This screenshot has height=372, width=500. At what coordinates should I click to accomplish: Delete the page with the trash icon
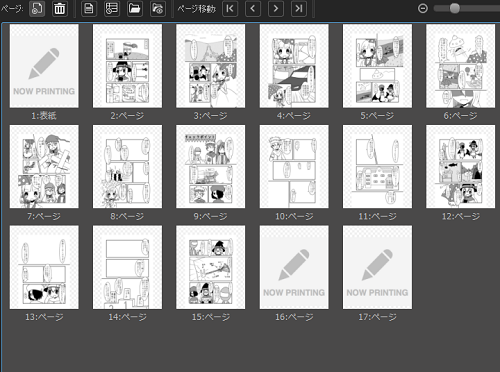[60, 8]
